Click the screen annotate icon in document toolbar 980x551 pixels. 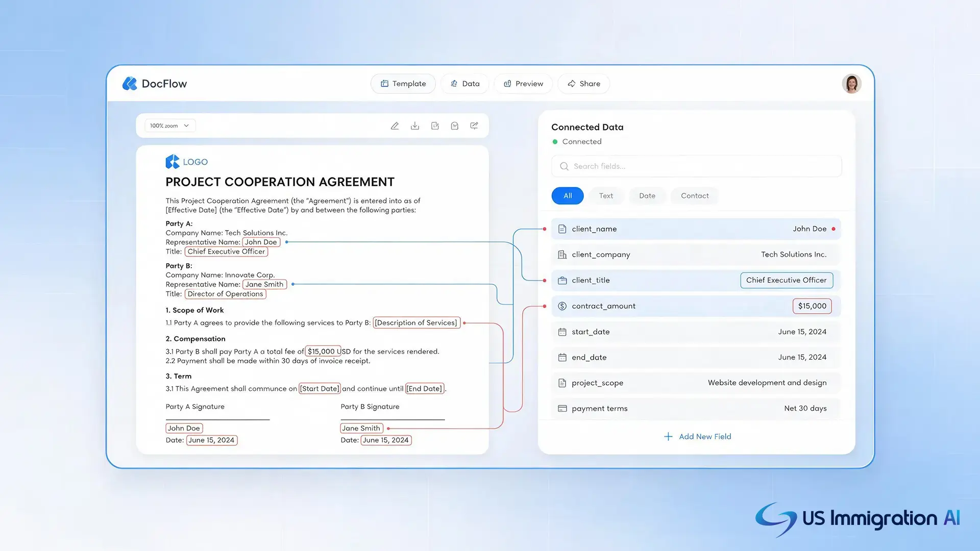(474, 126)
